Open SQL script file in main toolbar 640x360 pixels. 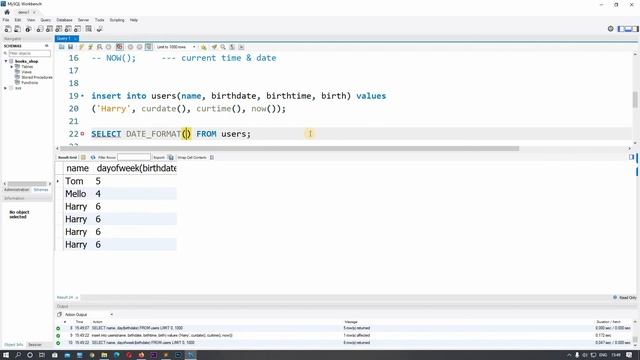17,29
